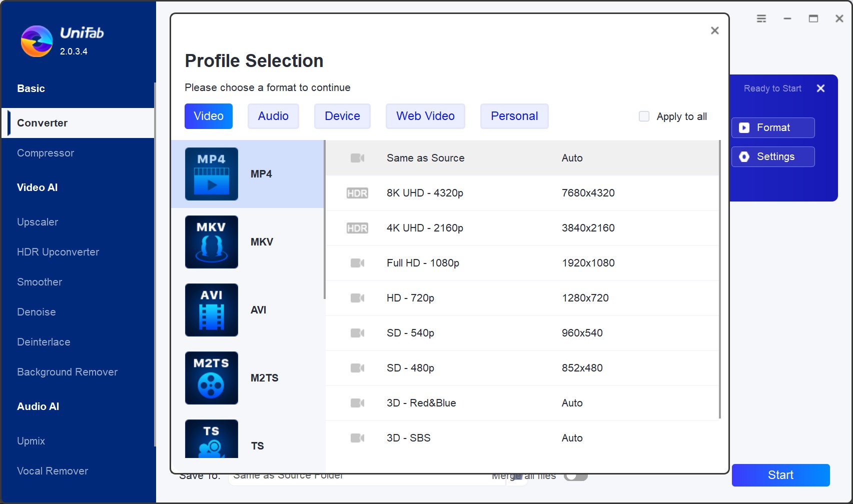This screenshot has height=504, width=853.
Task: Enable Apply to all checkbox
Action: [x=644, y=116]
